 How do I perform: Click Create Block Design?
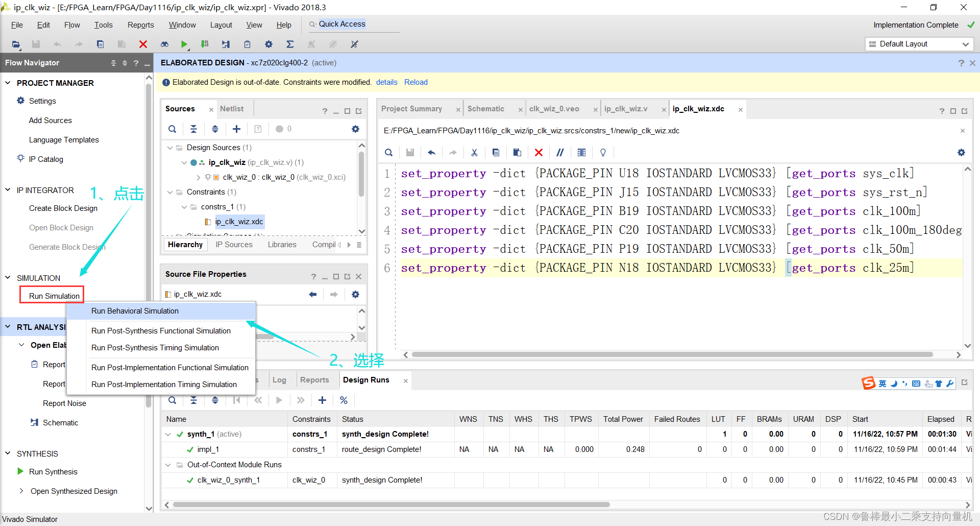(x=63, y=208)
